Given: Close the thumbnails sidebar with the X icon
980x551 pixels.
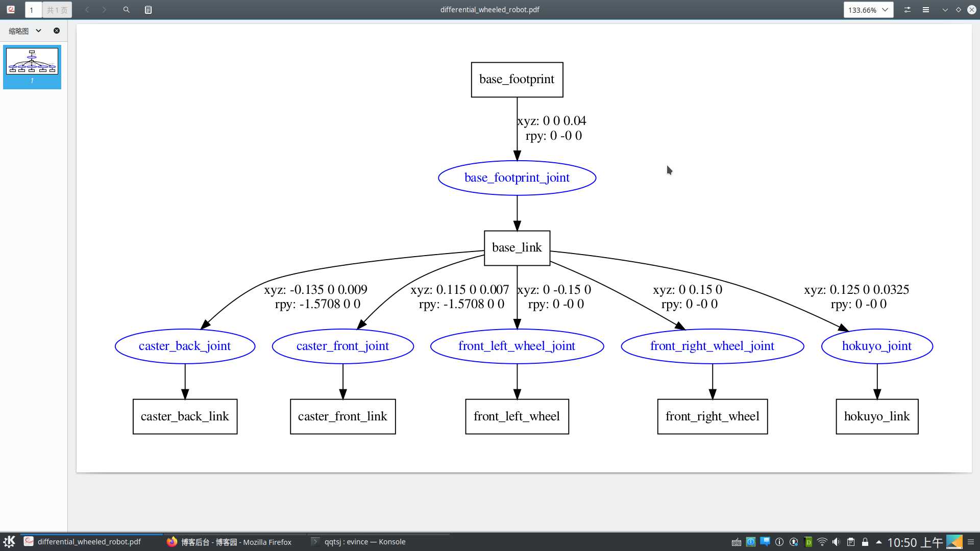Looking at the screenshot, I should point(57,31).
